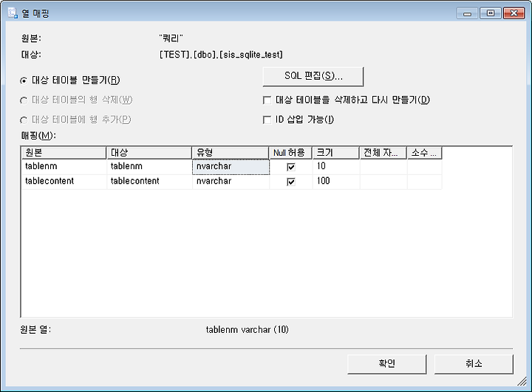Click the 대상 column header
Screen dimensions: 532x392
point(149,153)
